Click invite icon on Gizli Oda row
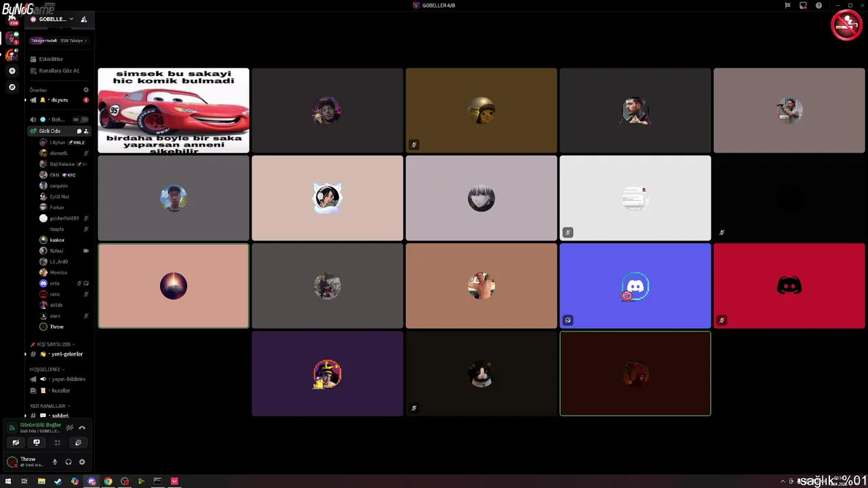Screen dimensions: 868x488 [x=85, y=131]
